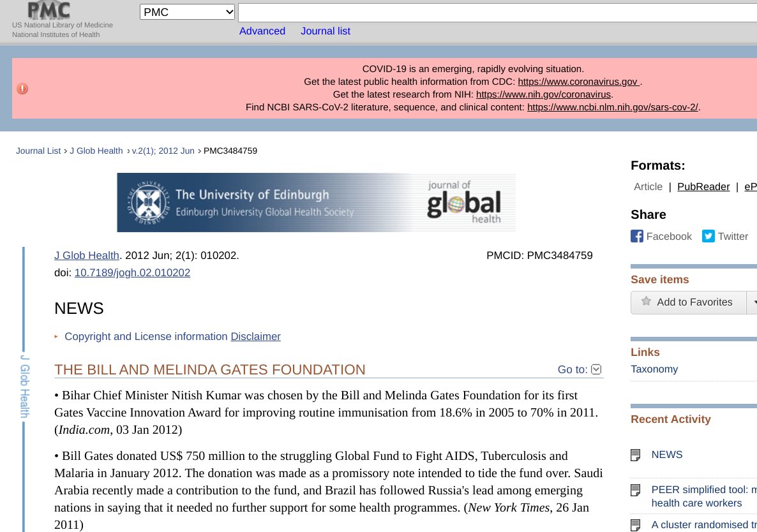Click the star icon in Add to Favorites
The height and width of the screenshot is (532, 757).
pos(646,302)
